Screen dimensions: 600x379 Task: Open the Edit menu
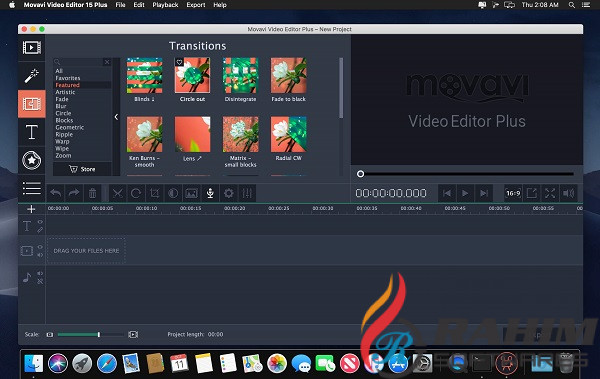tap(139, 5)
